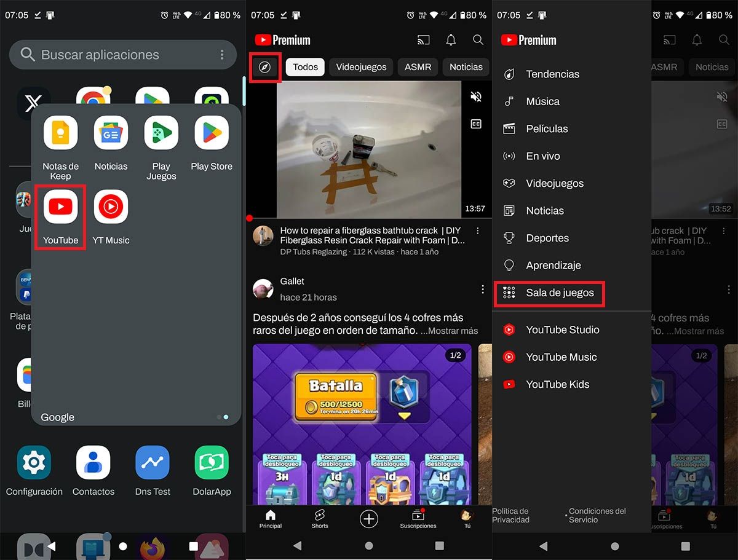The height and width of the screenshot is (560, 738).
Task: Click the red progress dot under the 13:57 video
Action: point(249,218)
